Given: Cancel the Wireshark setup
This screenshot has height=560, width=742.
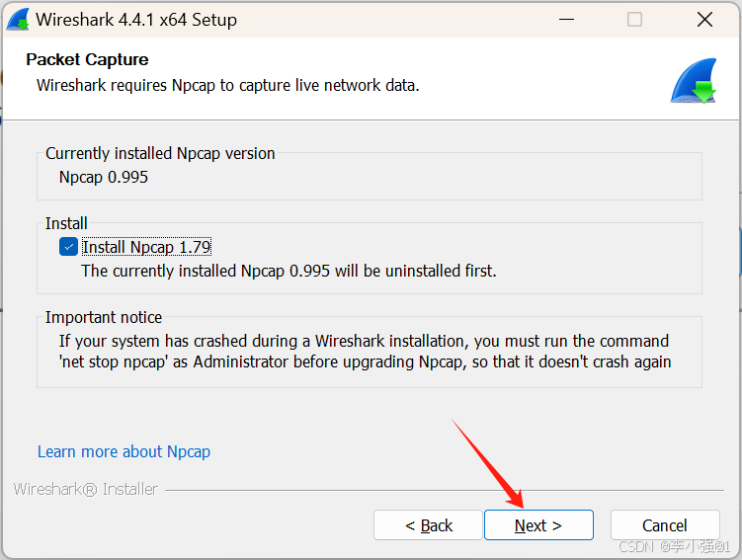Looking at the screenshot, I should (x=665, y=525).
